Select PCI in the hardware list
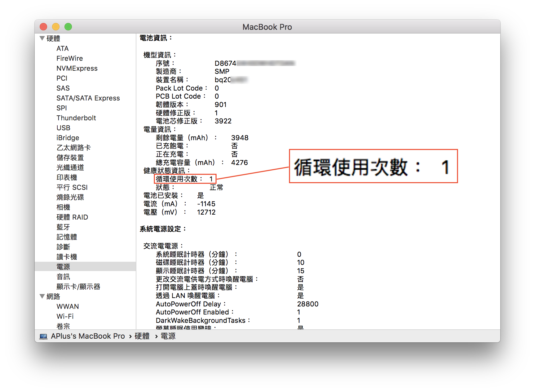The height and width of the screenshot is (392, 535). 62,78
